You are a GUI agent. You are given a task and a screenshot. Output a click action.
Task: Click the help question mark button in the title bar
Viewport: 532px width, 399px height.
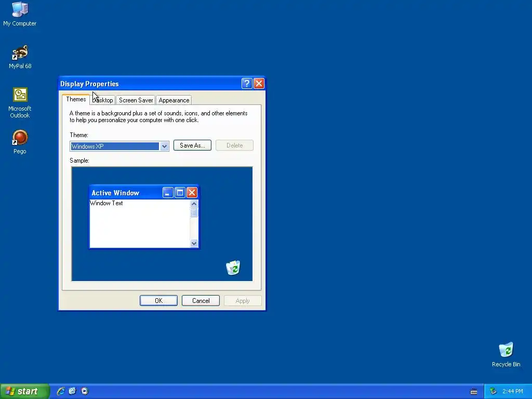(x=247, y=84)
